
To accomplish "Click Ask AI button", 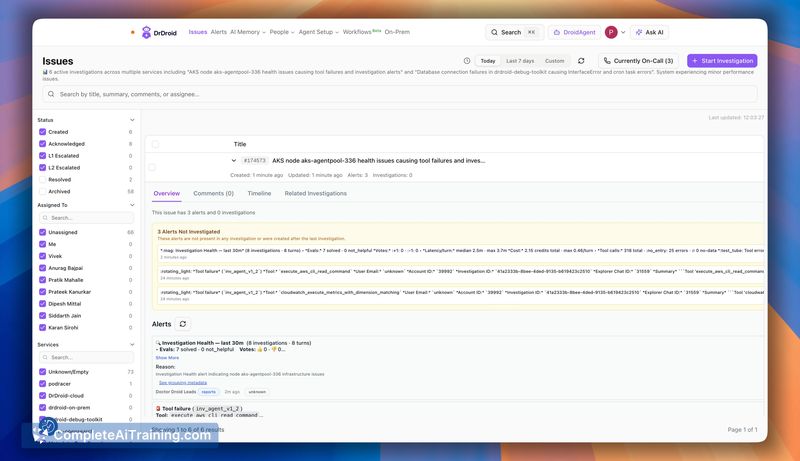I will 649,32.
